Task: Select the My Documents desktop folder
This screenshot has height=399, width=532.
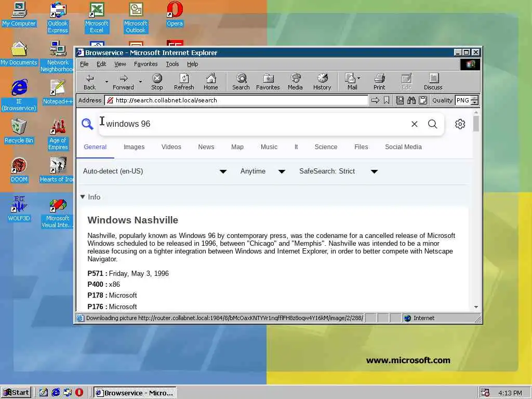Action: (19, 54)
